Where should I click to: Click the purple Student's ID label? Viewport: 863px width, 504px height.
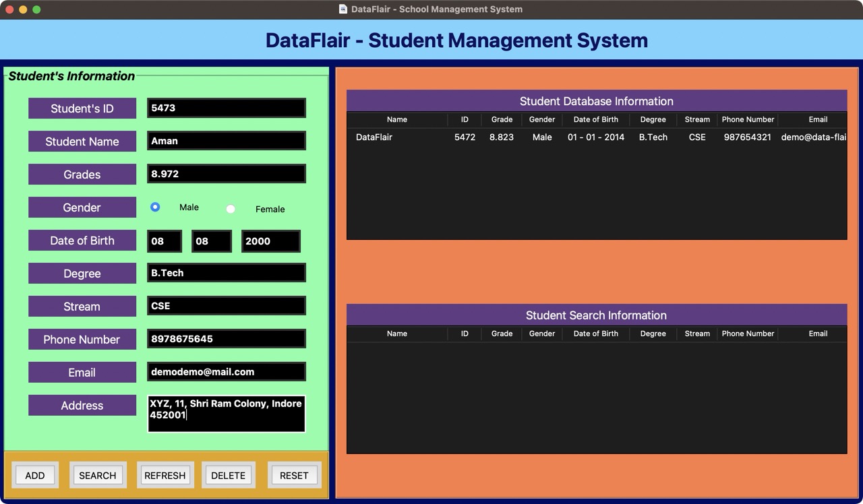(x=82, y=108)
